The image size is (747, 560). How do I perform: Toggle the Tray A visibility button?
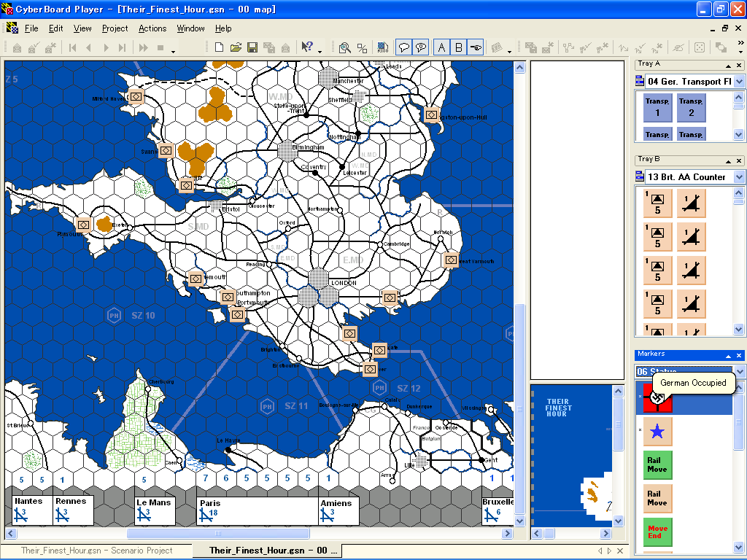(441, 47)
